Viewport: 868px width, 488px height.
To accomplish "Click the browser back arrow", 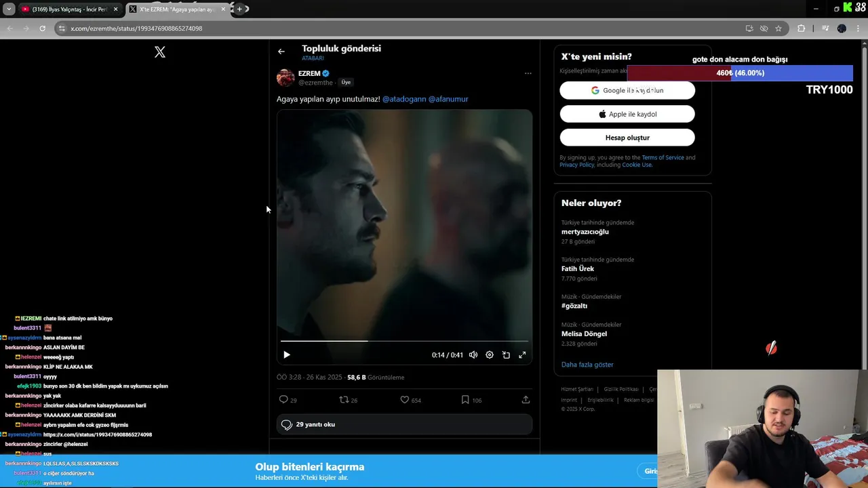I will pos(9,28).
